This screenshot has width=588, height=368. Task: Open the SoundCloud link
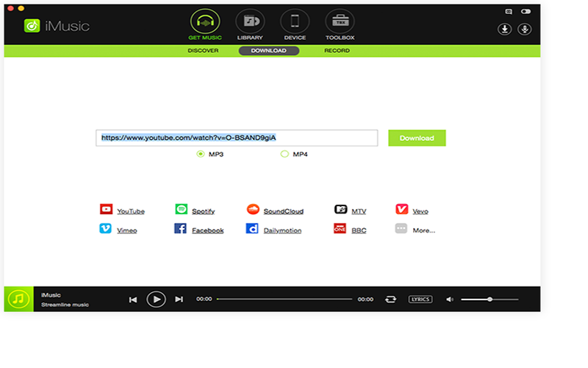284,211
